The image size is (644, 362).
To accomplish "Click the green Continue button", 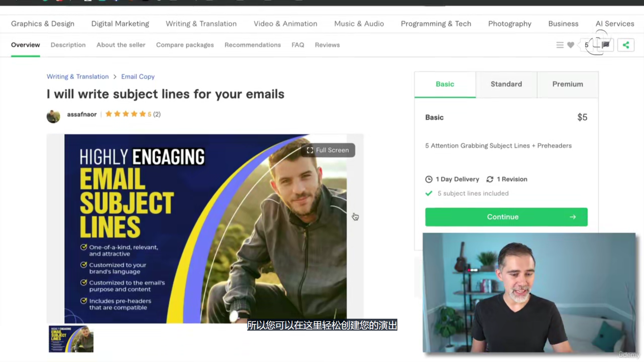I will coord(506,217).
